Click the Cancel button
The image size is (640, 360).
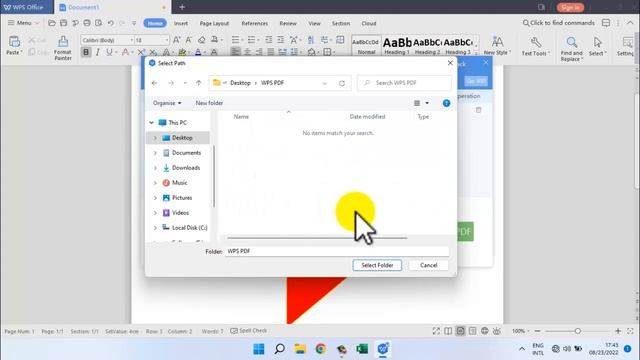pos(429,265)
